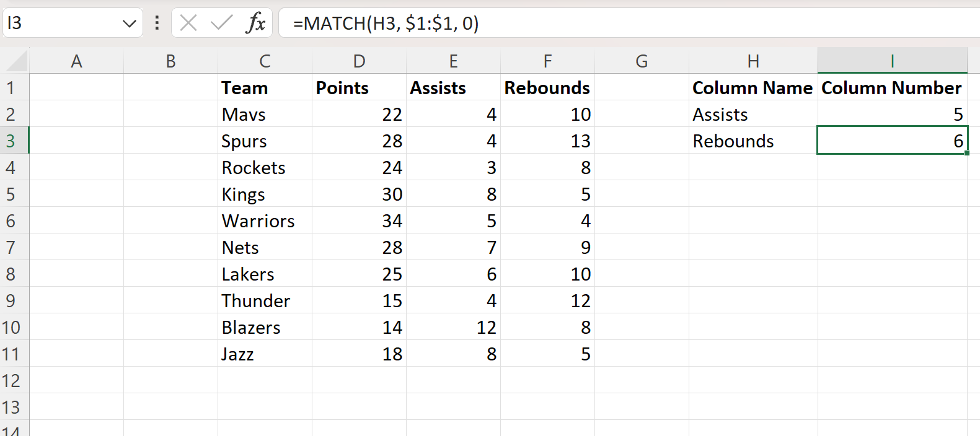Click the Rebounds header cell in row 1
Viewport: 980px width, 436px height.
pos(547,88)
